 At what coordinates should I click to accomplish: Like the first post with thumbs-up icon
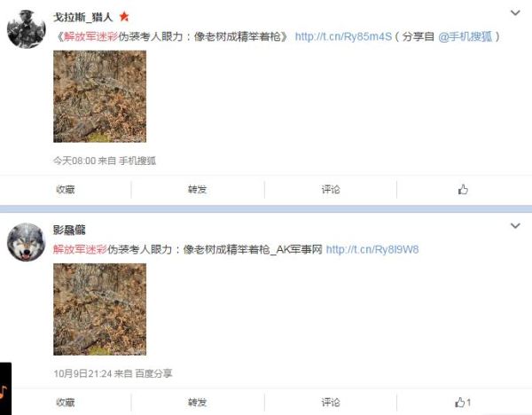[463, 190]
